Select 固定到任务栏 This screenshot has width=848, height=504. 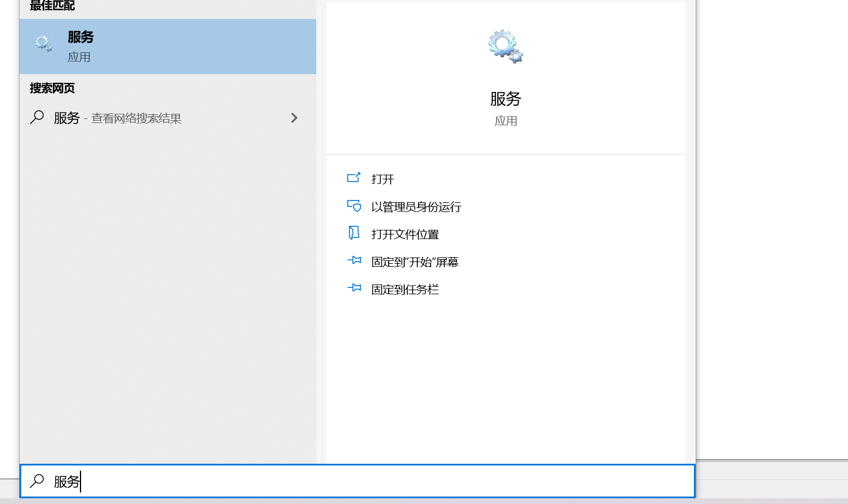405,290
